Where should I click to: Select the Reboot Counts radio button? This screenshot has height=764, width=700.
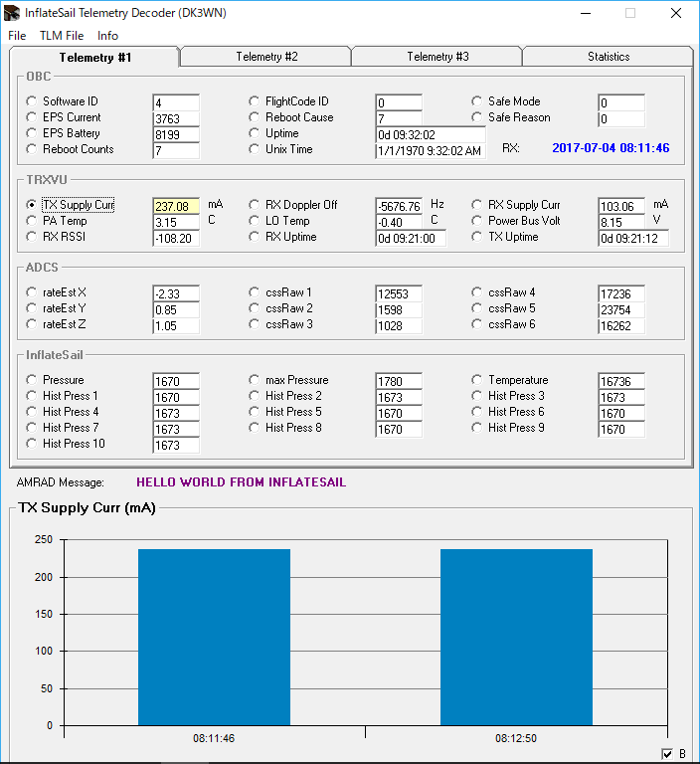pos(32,149)
